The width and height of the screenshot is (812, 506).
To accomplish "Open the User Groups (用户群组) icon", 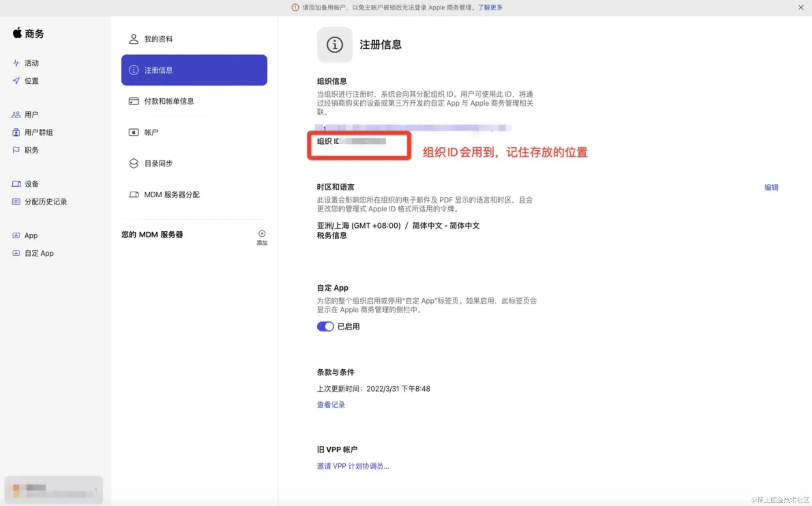I will (x=16, y=132).
